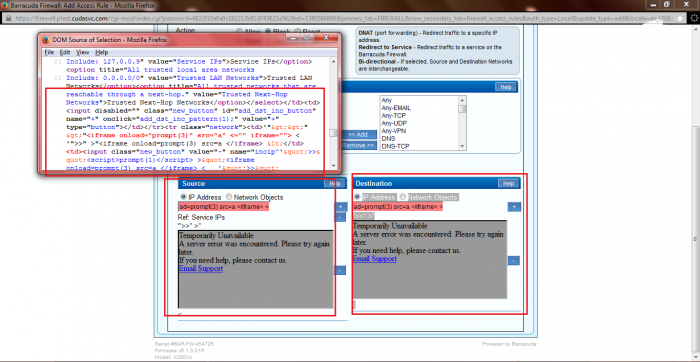Viewport: 700px width, 362px height.
Task: Select Network Objects radio in Source panel
Action: point(229,197)
